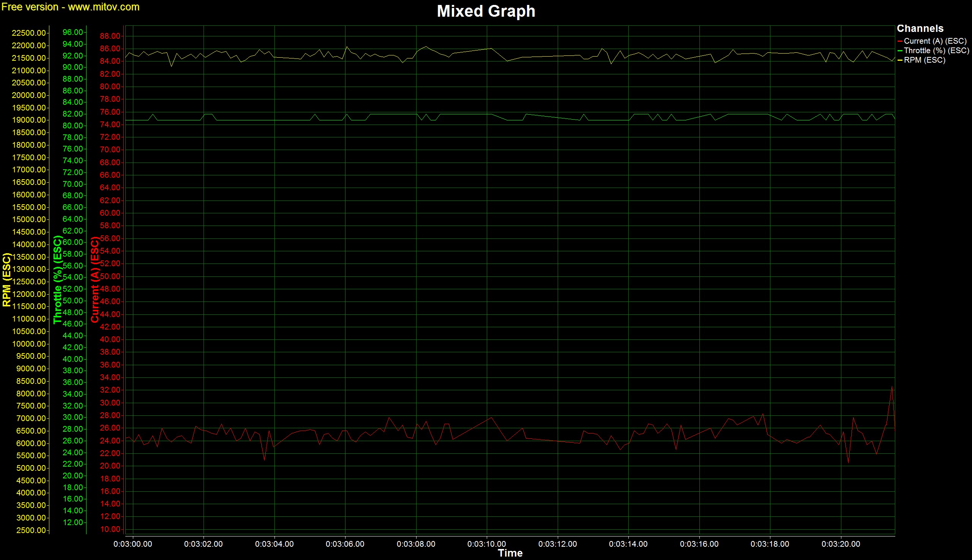This screenshot has height=560, width=972.
Task: Click the 88.00 current axis label
Action: click(x=110, y=36)
